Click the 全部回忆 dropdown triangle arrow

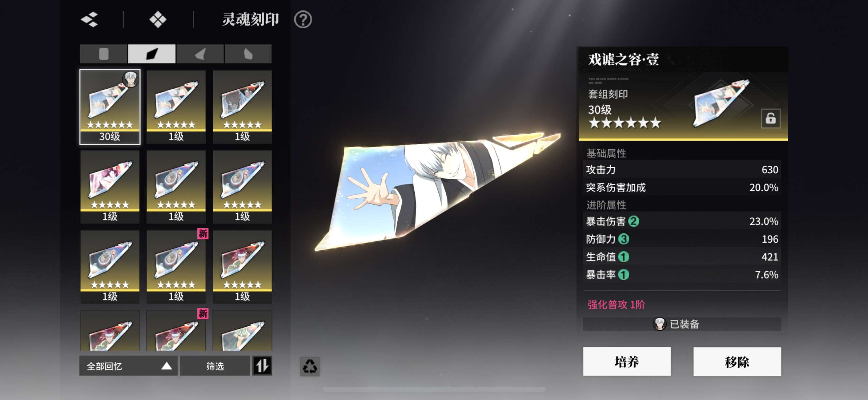166,366
